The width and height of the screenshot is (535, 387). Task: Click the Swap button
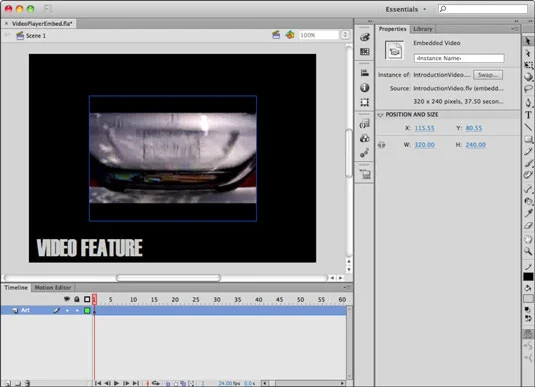click(488, 75)
